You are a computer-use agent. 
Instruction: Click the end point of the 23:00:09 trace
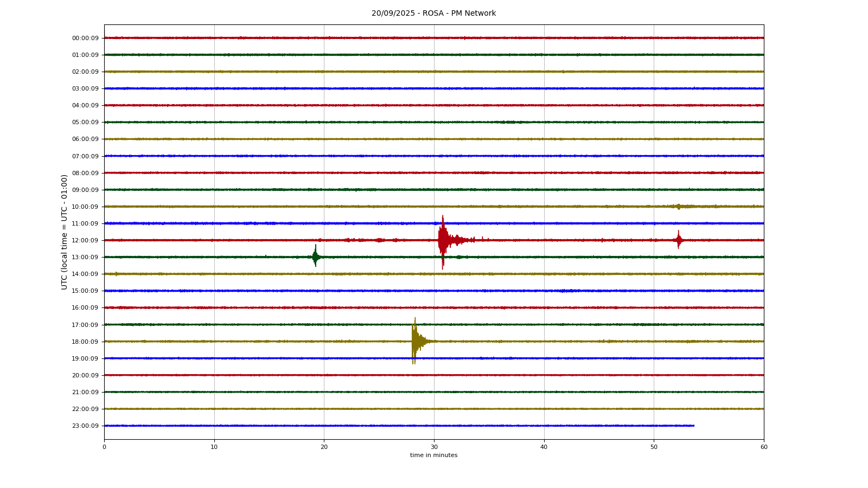tap(694, 426)
